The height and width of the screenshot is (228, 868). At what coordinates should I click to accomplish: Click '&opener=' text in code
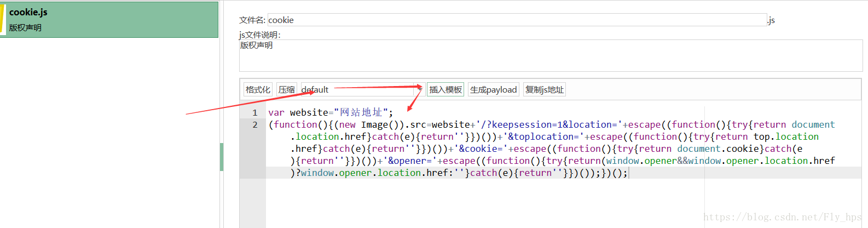413,161
